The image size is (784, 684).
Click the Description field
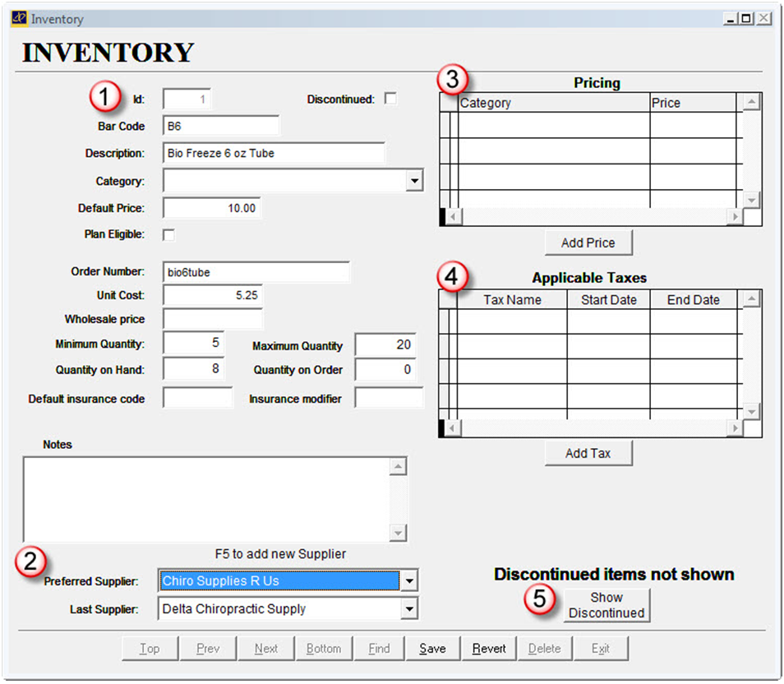point(274,153)
